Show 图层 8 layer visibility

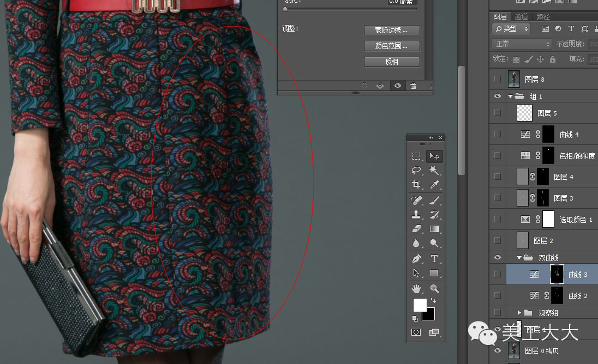click(x=497, y=79)
